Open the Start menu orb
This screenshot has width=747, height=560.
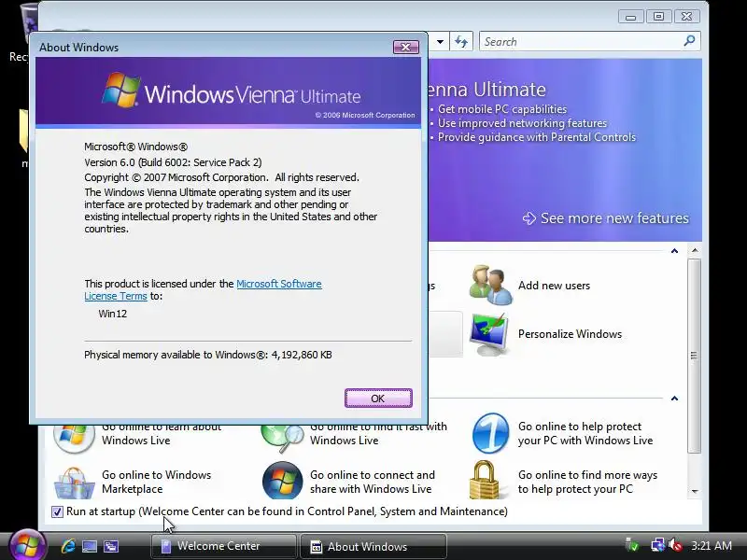click(27, 545)
